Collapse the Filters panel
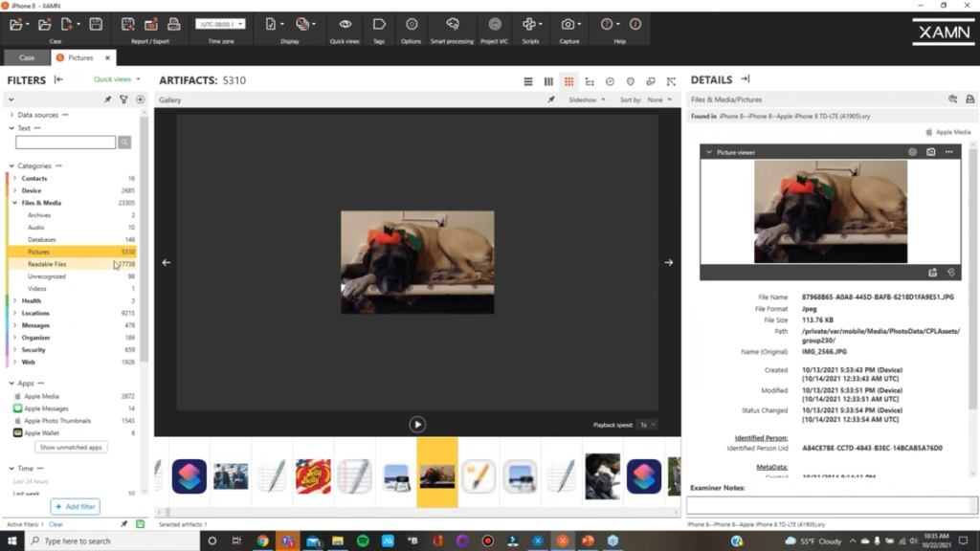The height and width of the screenshot is (551, 980). (x=58, y=79)
